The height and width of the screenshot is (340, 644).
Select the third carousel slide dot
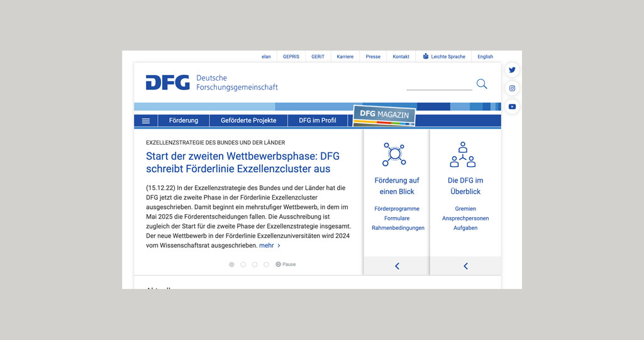click(x=255, y=264)
